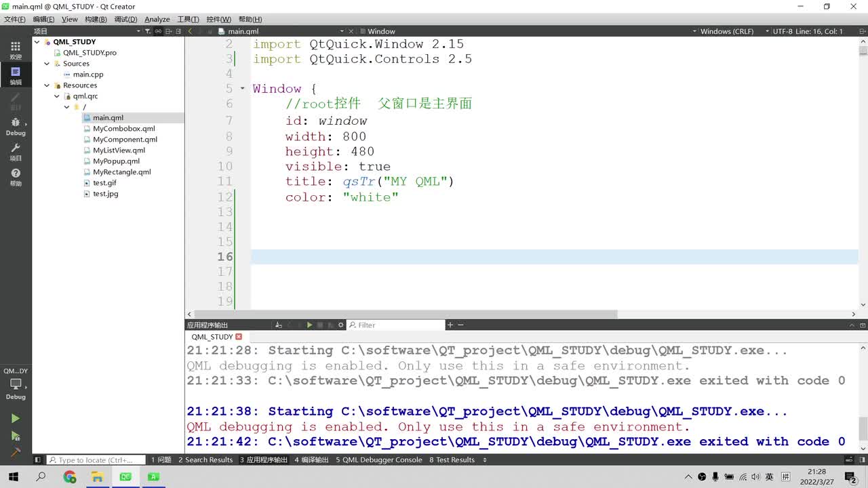Image resolution: width=868 pixels, height=488 pixels.
Task: Toggle synchronize with editor link icon
Action: pyautogui.click(x=158, y=31)
